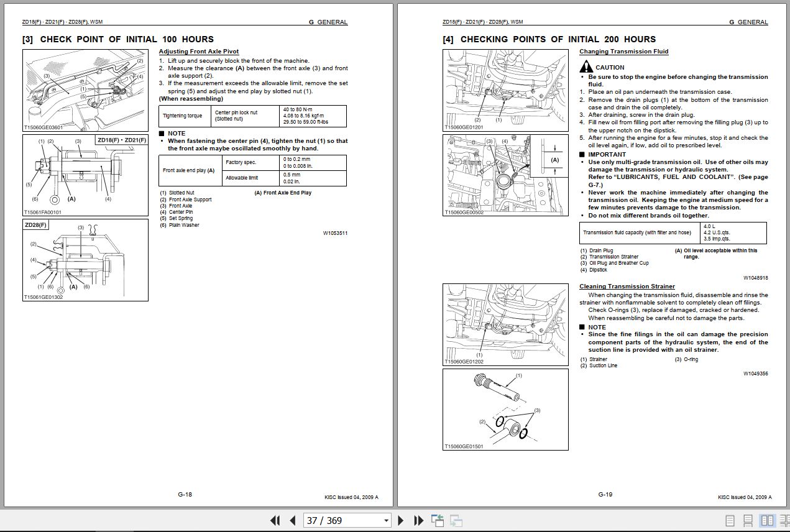Click '(1) Slotted Nut' legend entry
The image size is (790, 532).
pyautogui.click(x=177, y=193)
